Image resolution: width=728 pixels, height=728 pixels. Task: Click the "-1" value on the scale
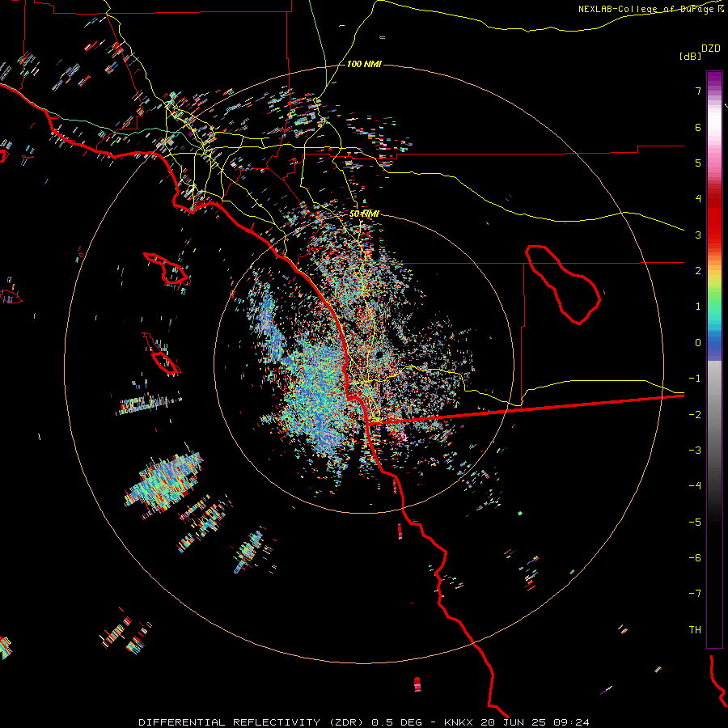pos(695,379)
